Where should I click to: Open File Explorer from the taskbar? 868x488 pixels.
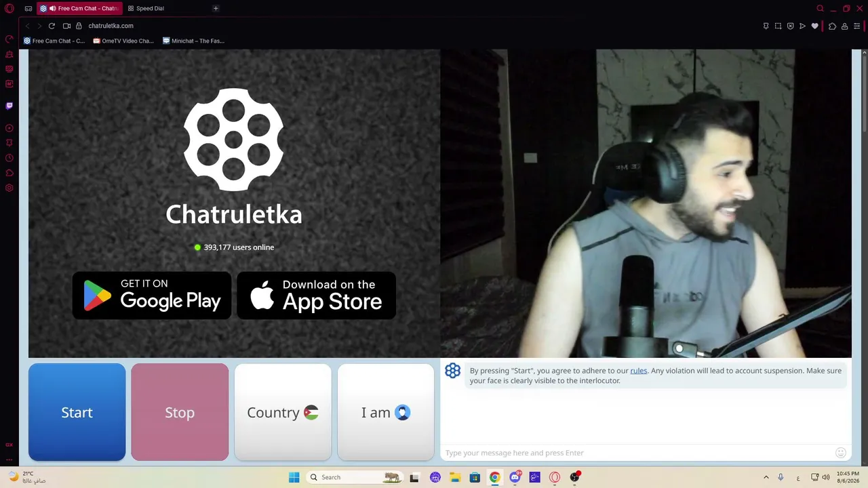click(455, 477)
